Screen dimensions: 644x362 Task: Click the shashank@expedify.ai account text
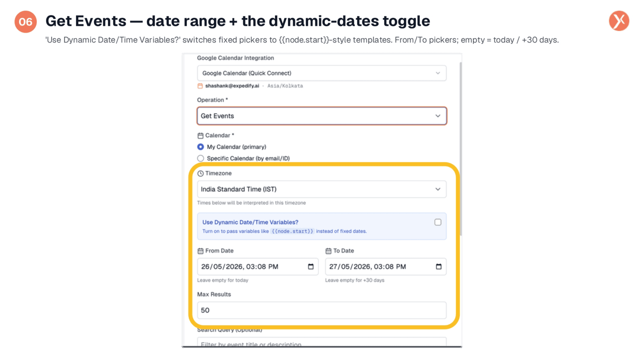[x=232, y=86]
